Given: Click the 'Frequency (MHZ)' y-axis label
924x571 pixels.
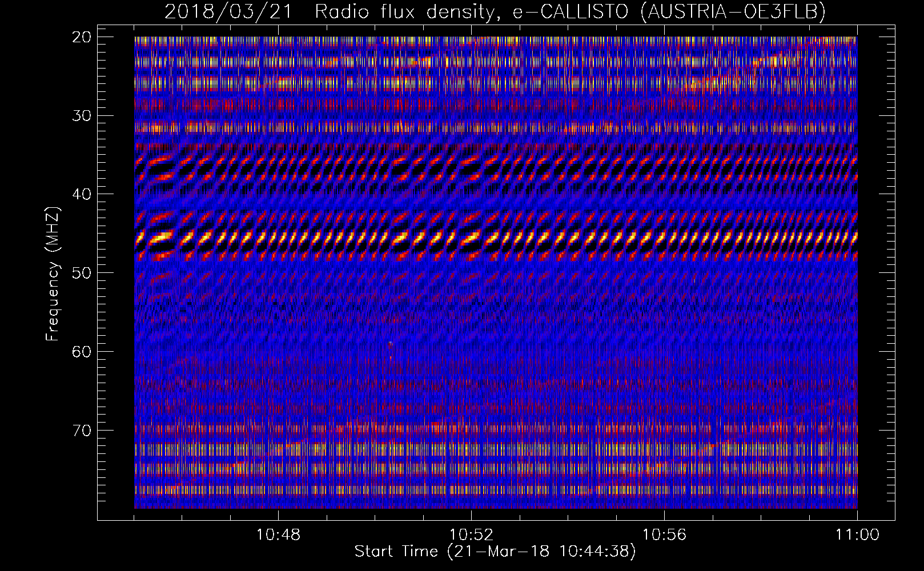Looking at the screenshot, I should [x=53, y=274].
